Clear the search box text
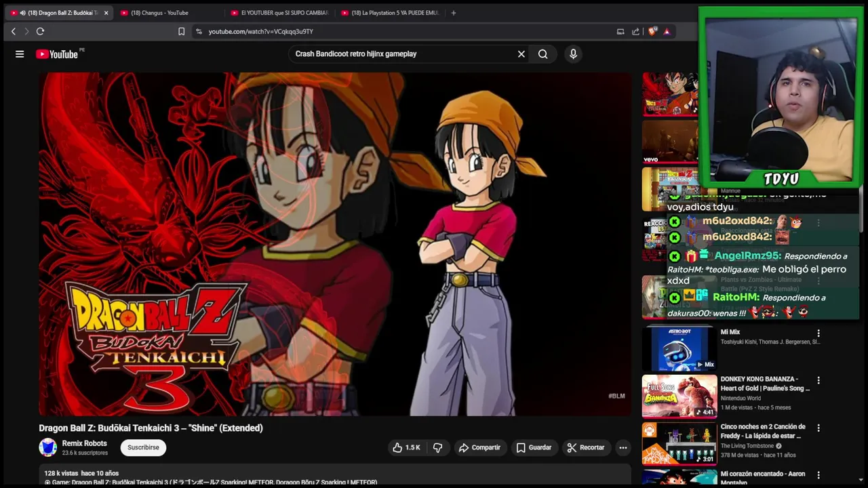868x488 pixels. point(521,54)
